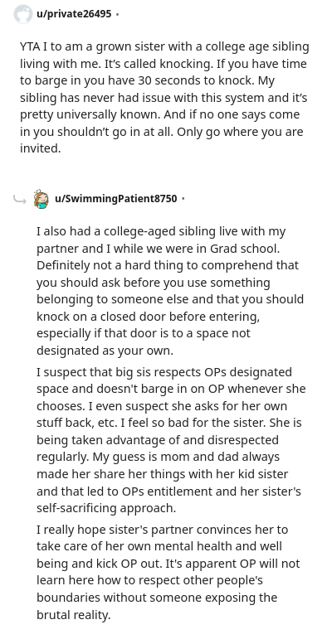The width and height of the screenshot is (332, 644).
Task: Open u/private26495 profile link
Action: [x=74, y=14]
